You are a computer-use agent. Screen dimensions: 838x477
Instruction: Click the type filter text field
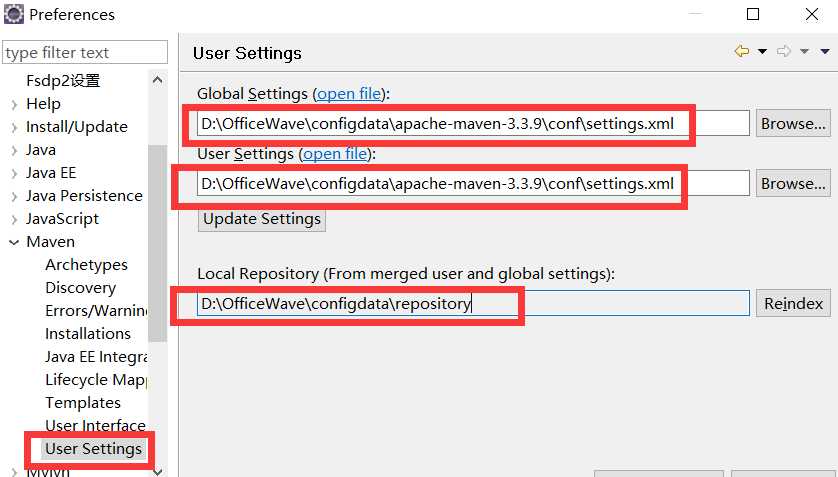(x=85, y=53)
